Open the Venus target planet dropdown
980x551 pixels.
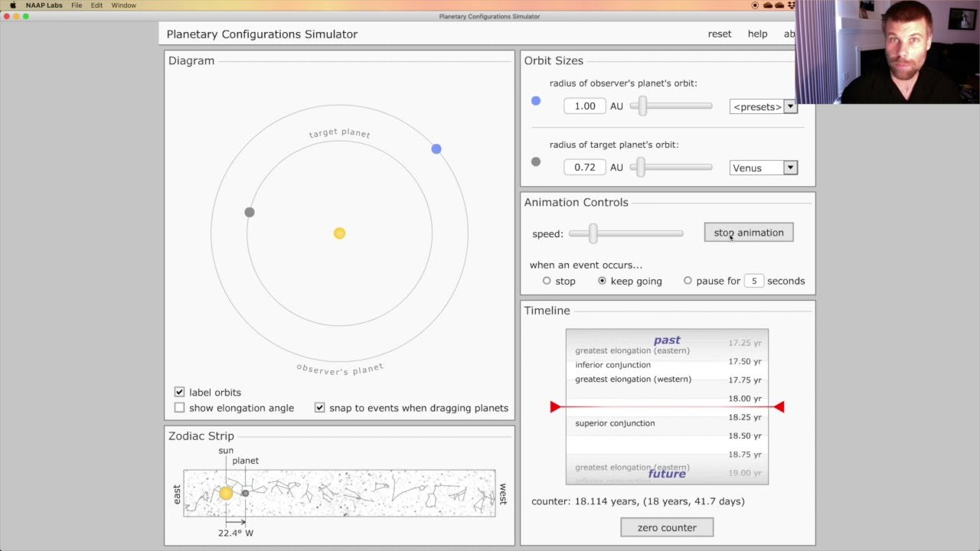click(x=763, y=168)
